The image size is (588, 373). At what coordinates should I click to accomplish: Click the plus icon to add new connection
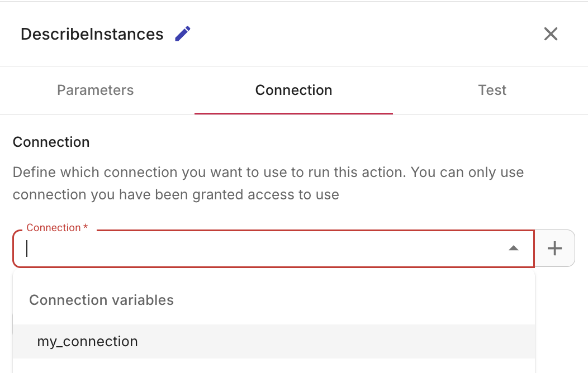[x=555, y=248]
